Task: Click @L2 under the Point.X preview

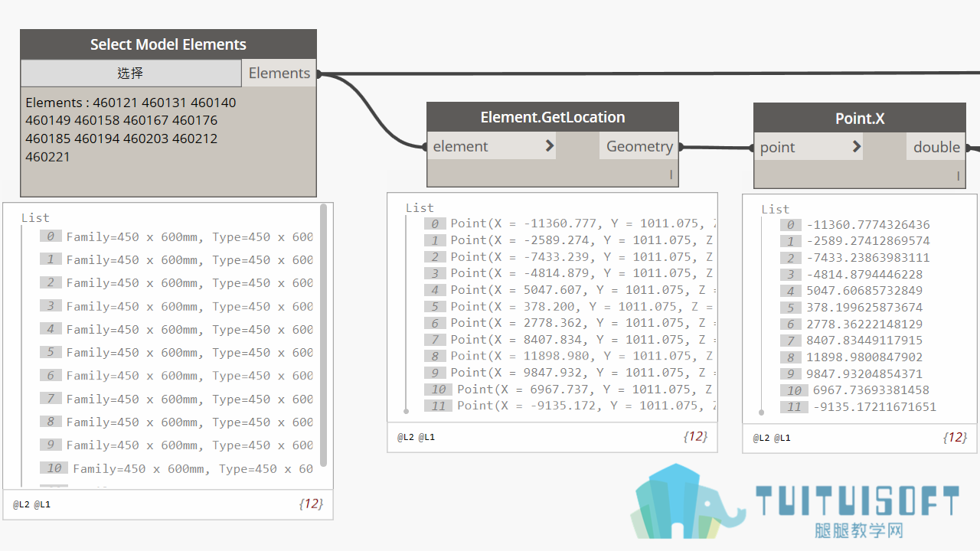Action: coord(761,438)
